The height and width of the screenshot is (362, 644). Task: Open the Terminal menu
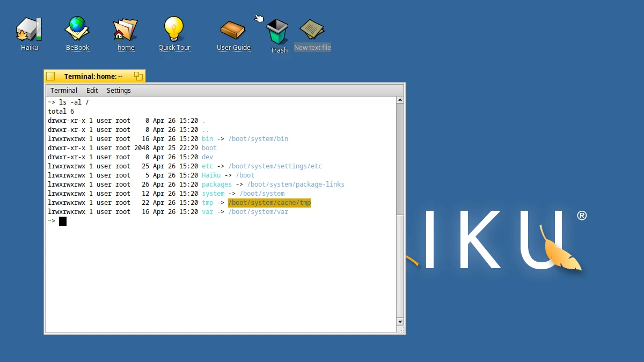coord(63,90)
